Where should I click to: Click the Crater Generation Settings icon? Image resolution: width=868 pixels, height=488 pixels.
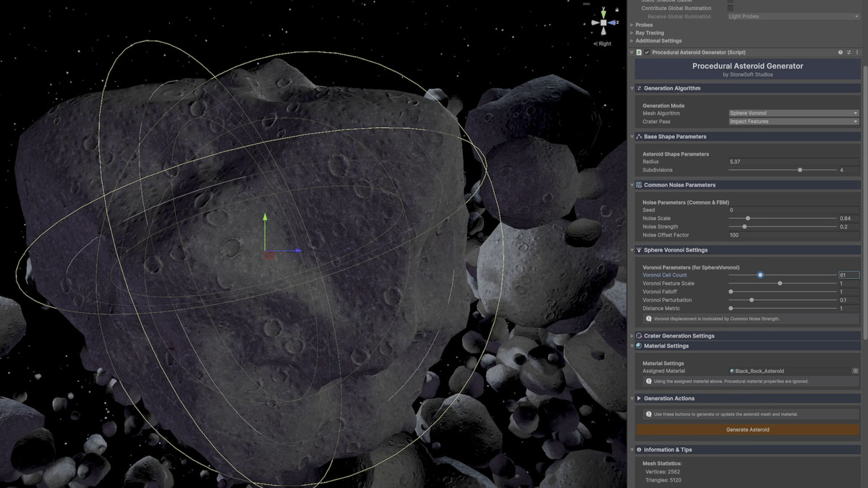[x=639, y=336]
